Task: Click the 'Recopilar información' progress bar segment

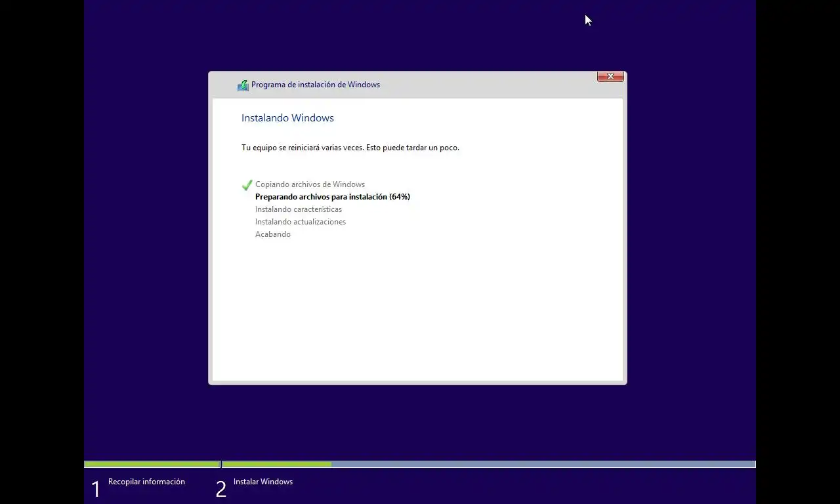Action: click(x=152, y=464)
